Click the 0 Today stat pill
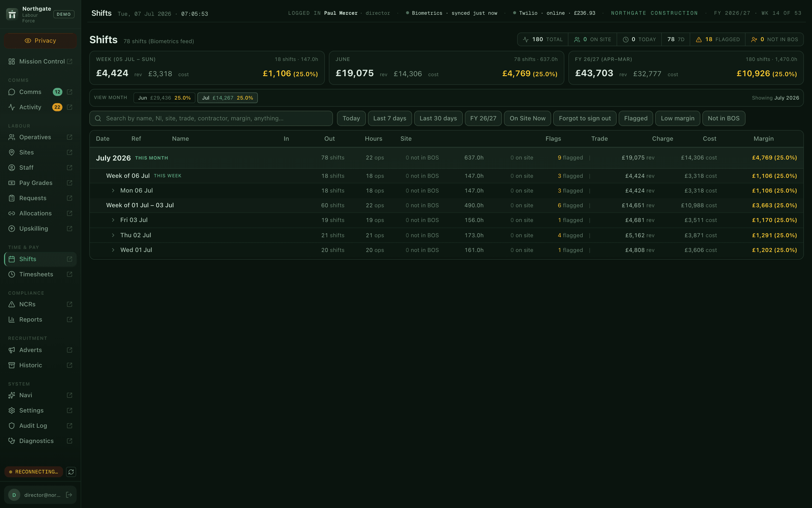Image resolution: width=812 pixels, height=508 pixels. click(639, 40)
